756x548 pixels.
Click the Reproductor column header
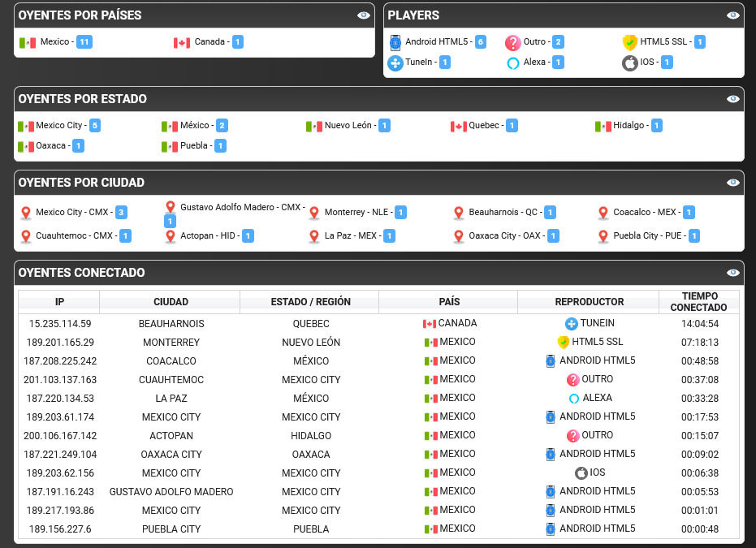[589, 302]
